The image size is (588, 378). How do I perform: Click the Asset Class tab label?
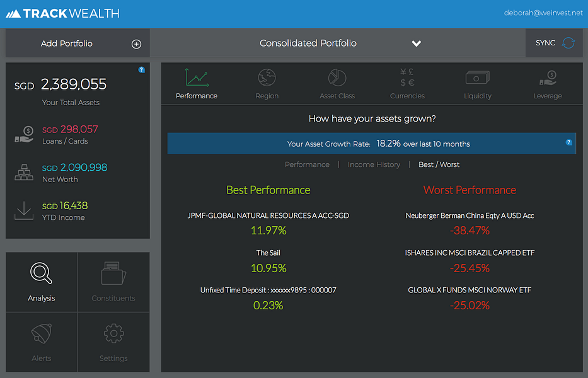coord(337,96)
